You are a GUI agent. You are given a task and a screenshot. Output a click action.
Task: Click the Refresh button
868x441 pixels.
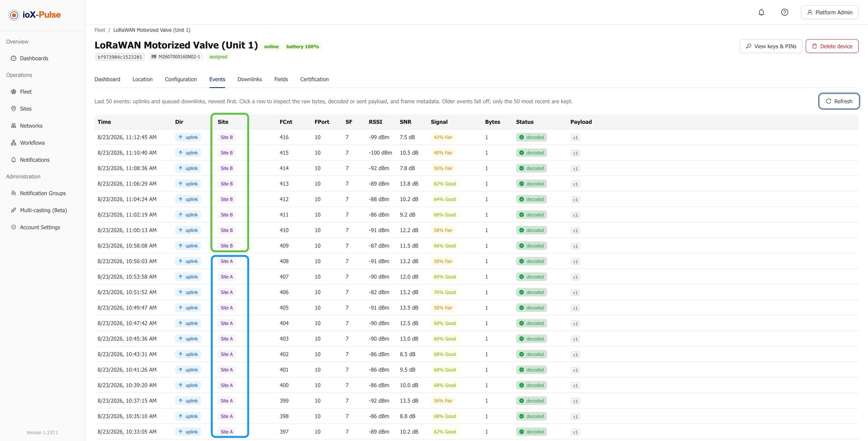click(x=839, y=101)
